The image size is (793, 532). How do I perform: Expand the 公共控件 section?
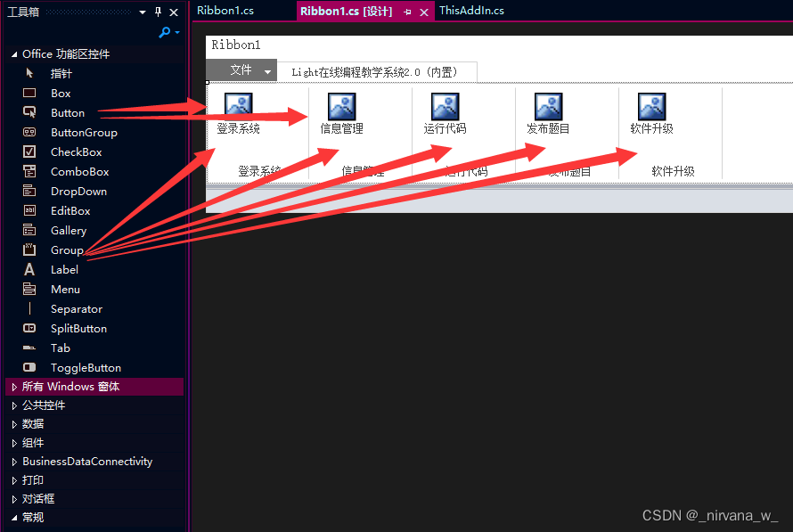click(x=14, y=405)
